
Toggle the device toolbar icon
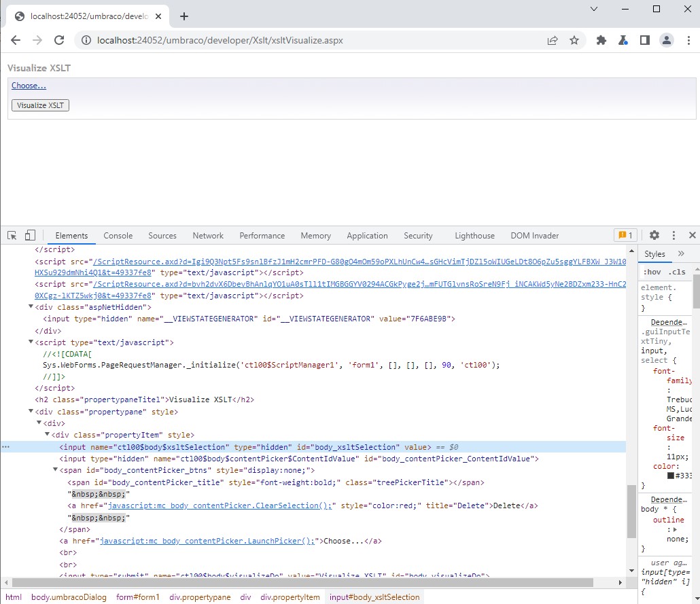30,235
